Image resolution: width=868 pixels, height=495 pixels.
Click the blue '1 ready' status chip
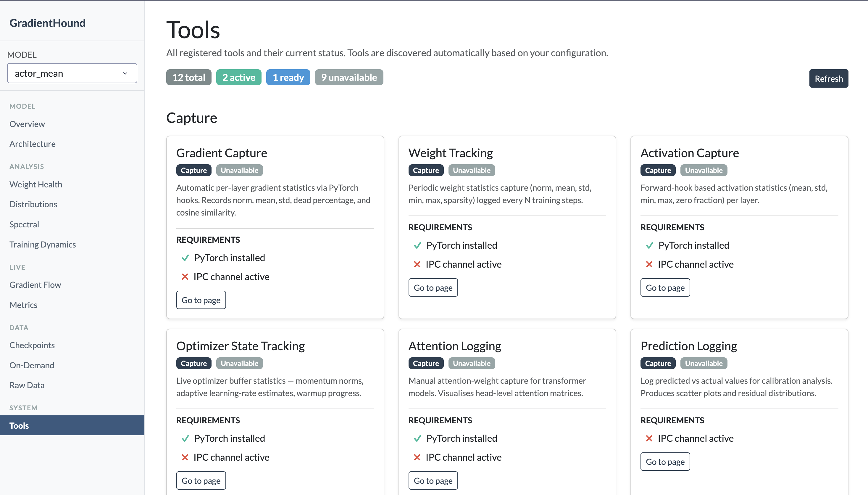click(x=288, y=77)
